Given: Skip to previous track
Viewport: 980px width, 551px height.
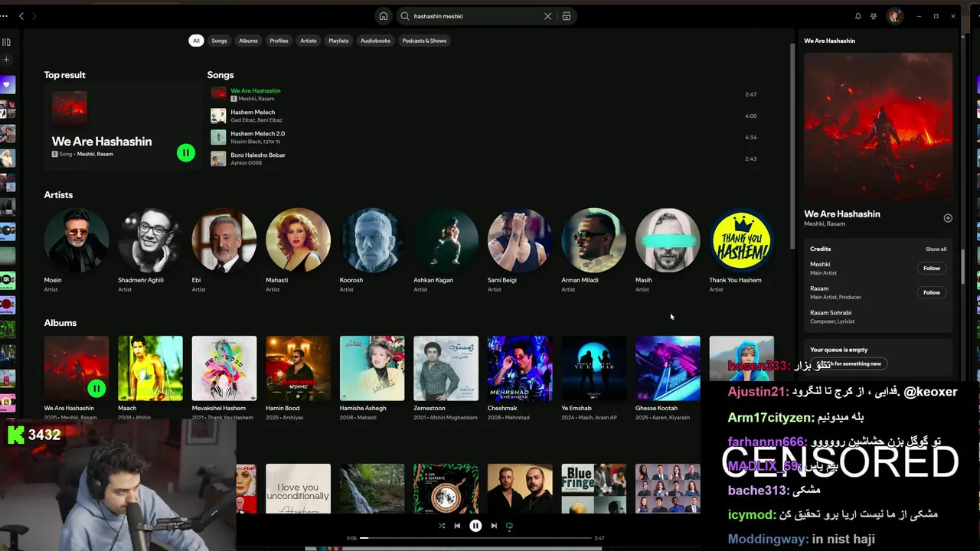Looking at the screenshot, I should (x=457, y=526).
